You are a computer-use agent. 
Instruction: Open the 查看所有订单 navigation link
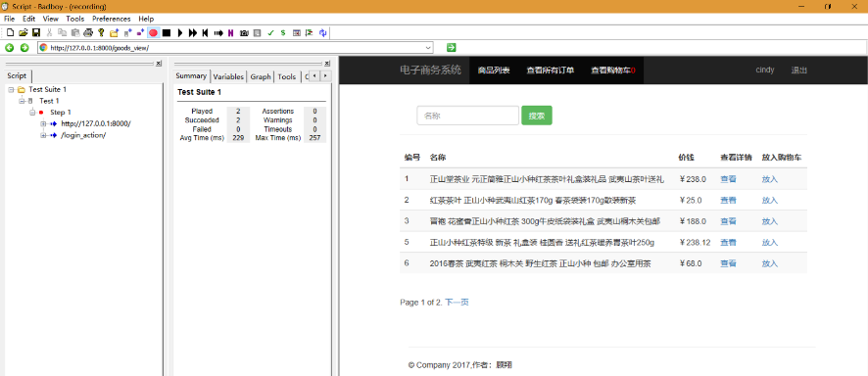click(x=551, y=70)
